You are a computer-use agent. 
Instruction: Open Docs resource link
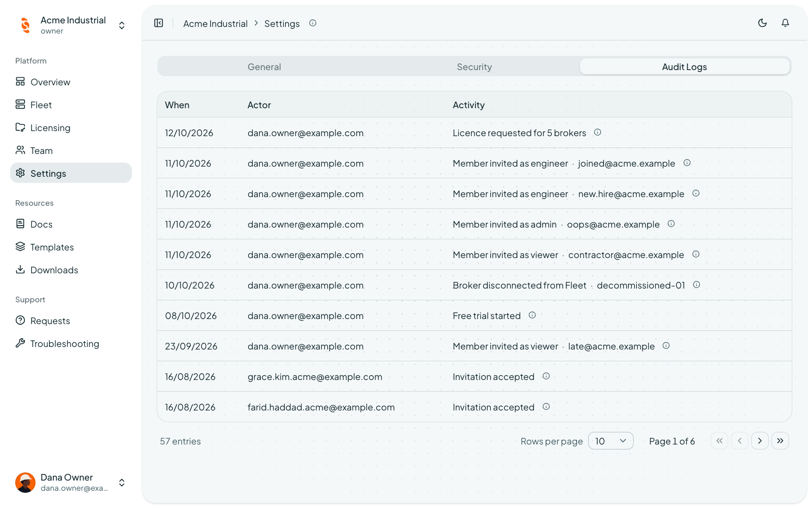tap(71, 224)
